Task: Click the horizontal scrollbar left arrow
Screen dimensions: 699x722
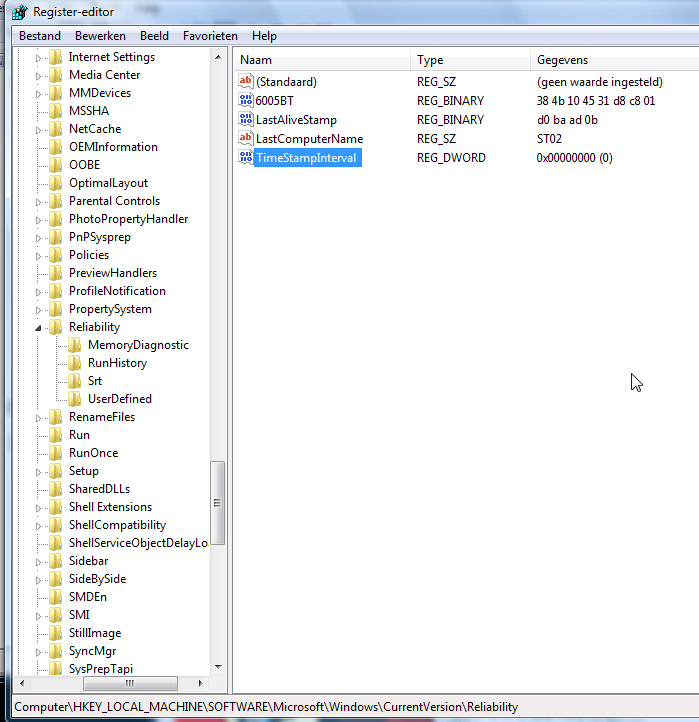Action: pos(22,683)
